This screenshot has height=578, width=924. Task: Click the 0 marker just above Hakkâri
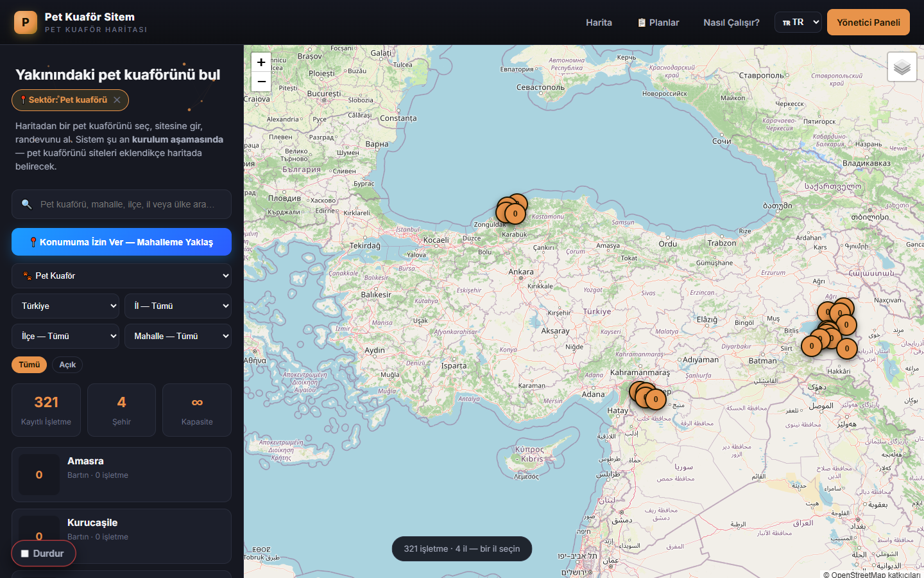coord(847,349)
